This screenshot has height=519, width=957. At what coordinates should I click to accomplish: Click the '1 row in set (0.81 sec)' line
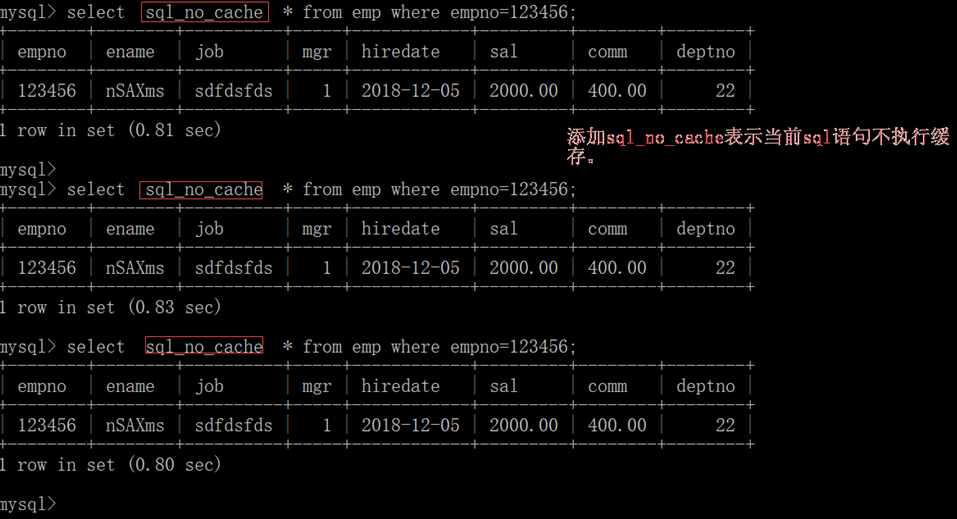click(110, 130)
